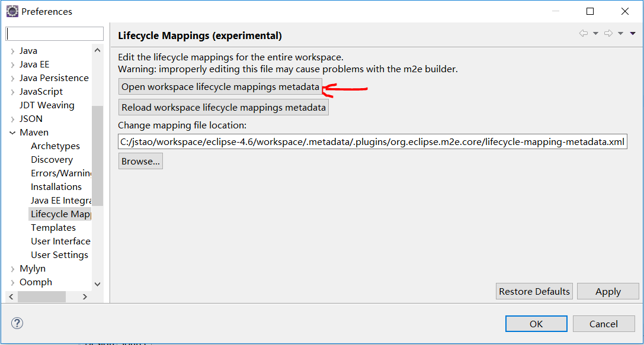Expand the Java EE tree node
The width and height of the screenshot is (644, 345).
(12, 65)
